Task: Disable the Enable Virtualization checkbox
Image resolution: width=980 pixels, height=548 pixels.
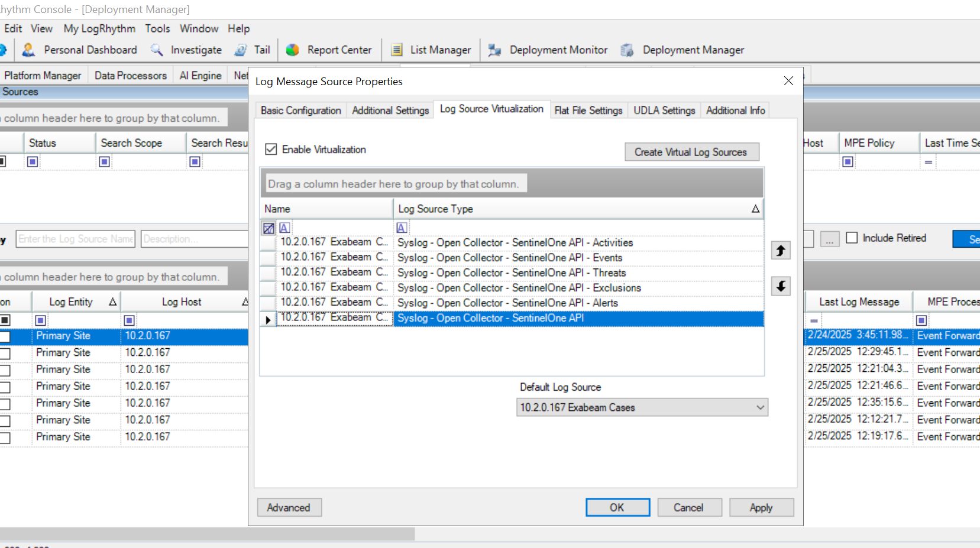Action: click(x=271, y=150)
